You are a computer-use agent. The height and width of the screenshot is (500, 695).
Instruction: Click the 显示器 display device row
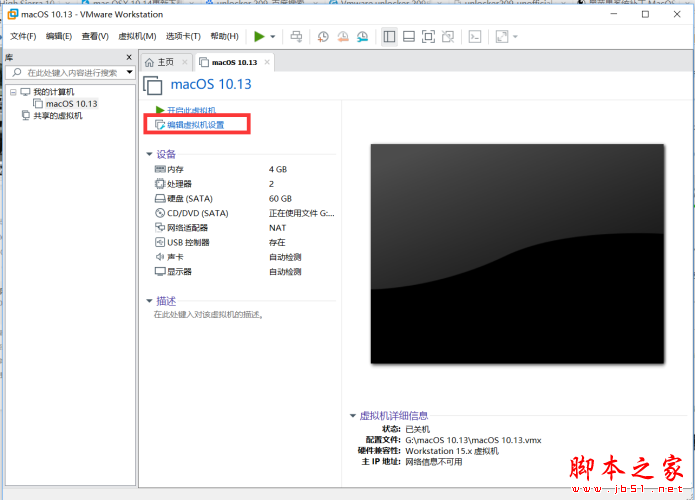tap(243, 272)
